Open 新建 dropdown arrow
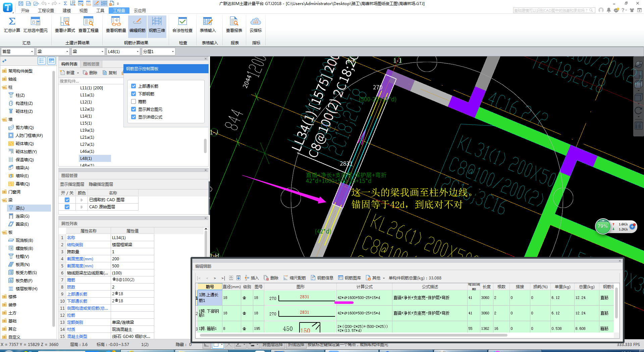The image size is (644, 352). point(78,73)
